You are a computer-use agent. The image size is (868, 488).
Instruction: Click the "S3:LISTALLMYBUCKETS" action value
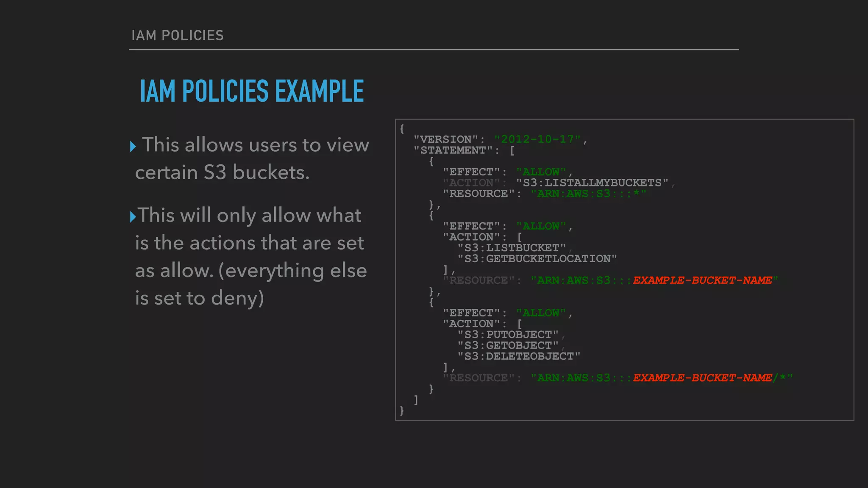[x=592, y=183]
